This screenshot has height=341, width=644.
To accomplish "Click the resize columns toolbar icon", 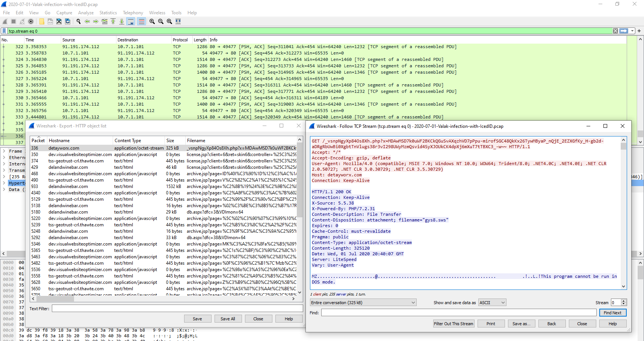I will click(x=178, y=21).
